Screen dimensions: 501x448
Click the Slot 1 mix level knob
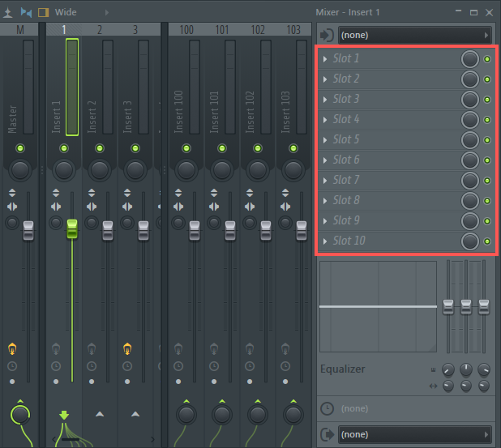click(x=469, y=59)
